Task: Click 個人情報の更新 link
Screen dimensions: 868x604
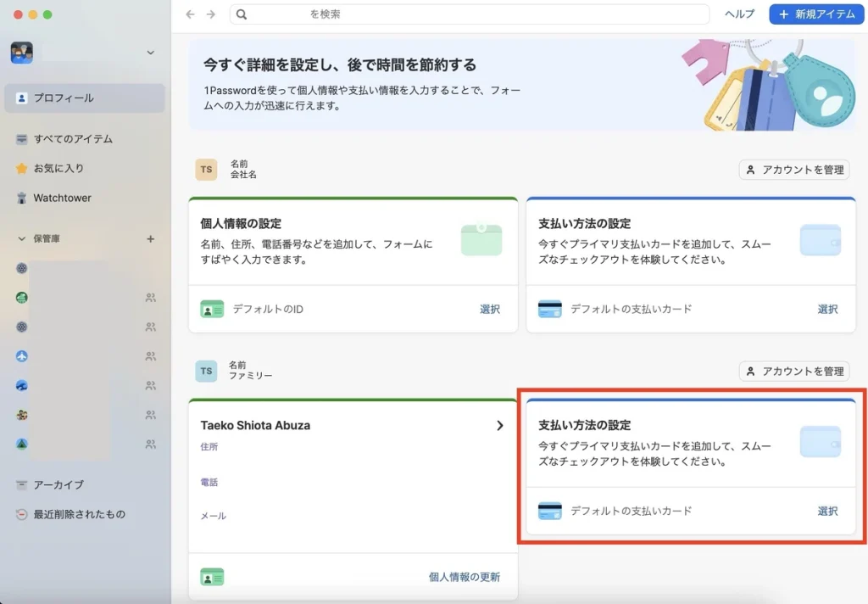Action: [464, 577]
